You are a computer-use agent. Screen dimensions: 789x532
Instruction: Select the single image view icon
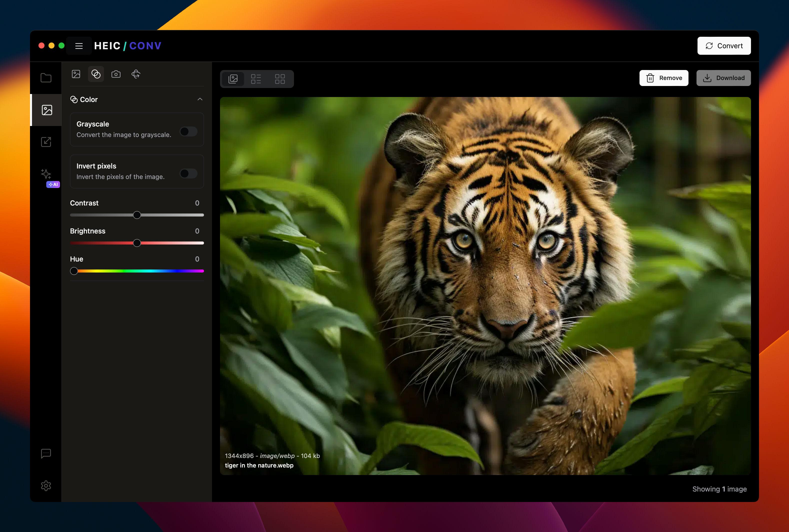coord(234,78)
